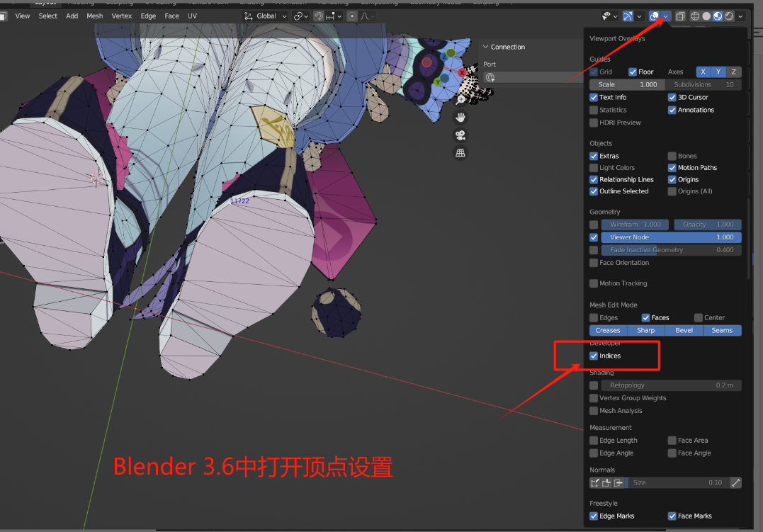Open the snapping options dropdown
This screenshot has width=763, height=532.
click(x=334, y=16)
